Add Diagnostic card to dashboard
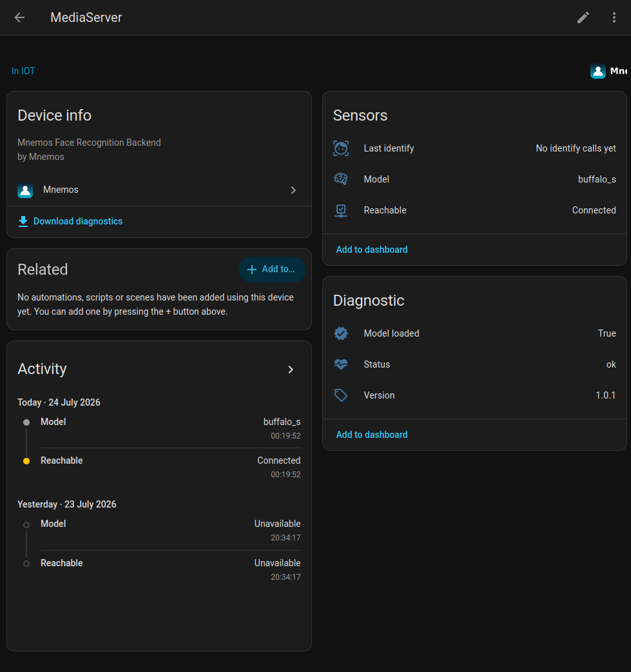The image size is (631, 672). (372, 435)
